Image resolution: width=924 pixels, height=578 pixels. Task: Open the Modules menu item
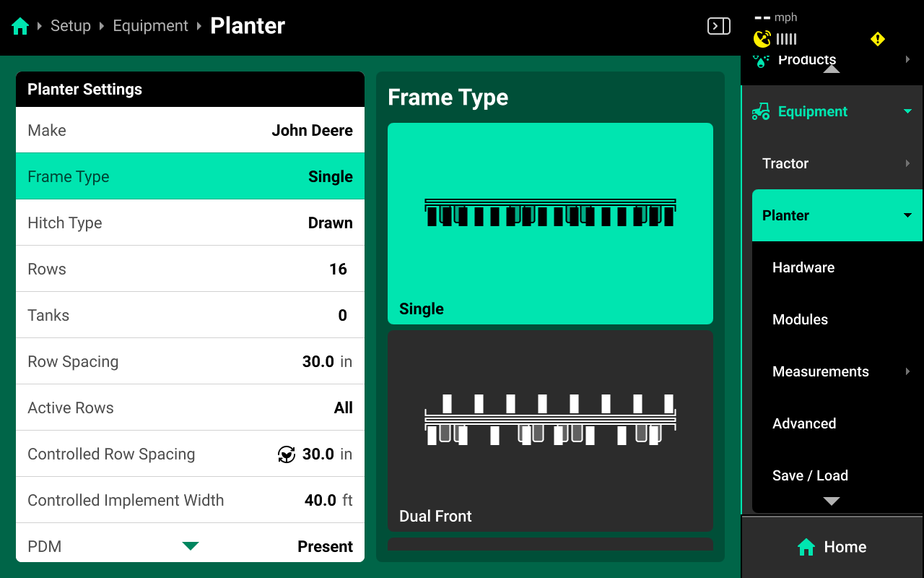[x=800, y=320]
